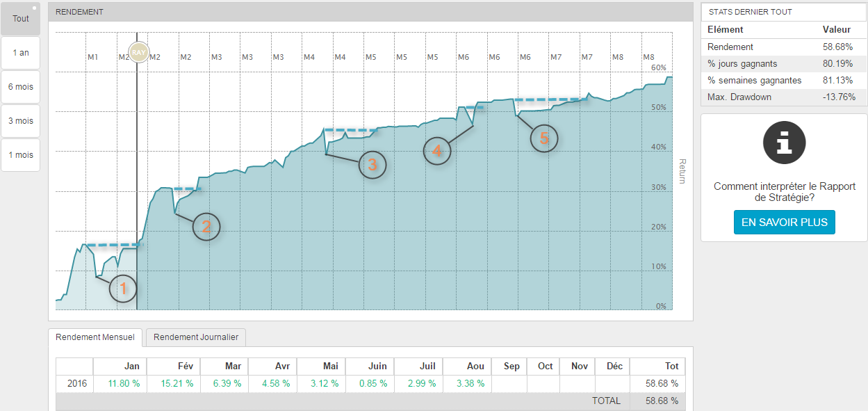
Task: Select the 1 mois time range
Action: [x=21, y=155]
